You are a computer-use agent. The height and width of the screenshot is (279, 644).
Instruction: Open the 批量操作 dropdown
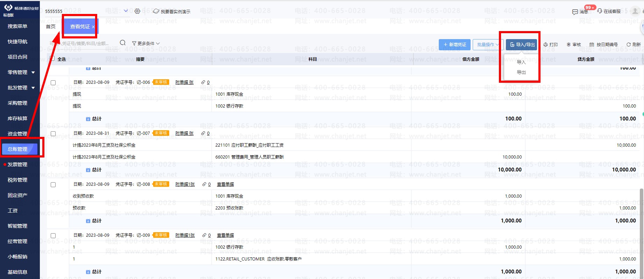[x=488, y=45]
